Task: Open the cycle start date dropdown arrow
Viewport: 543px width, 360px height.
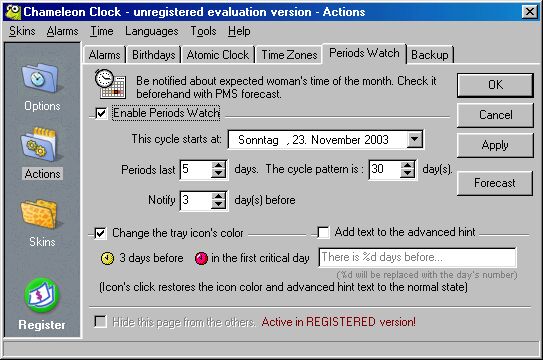Action: coord(415,140)
